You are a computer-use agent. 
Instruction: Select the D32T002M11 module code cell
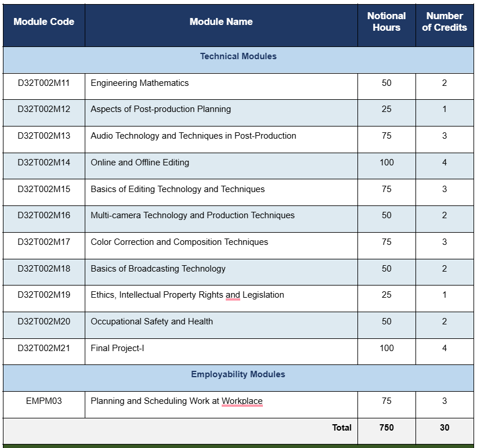click(44, 83)
